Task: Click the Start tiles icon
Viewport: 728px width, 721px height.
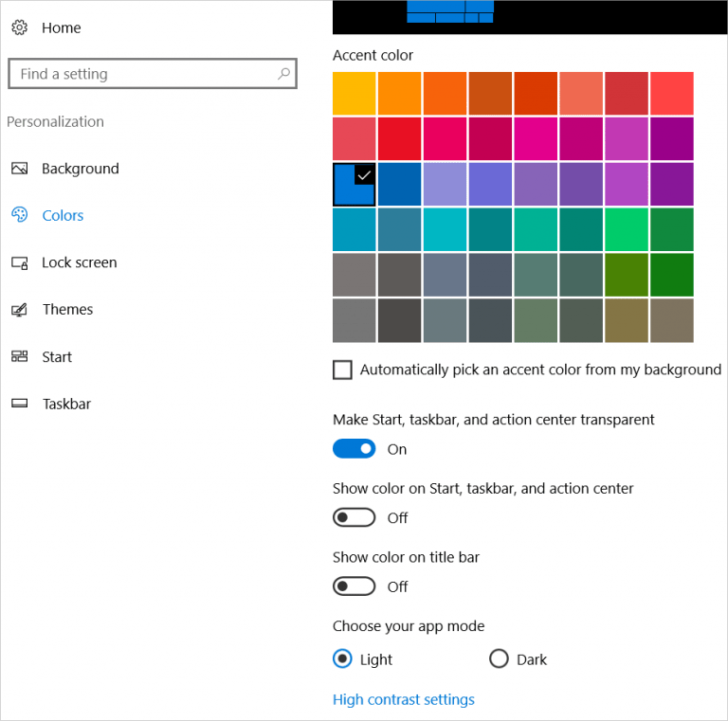Action: click(19, 356)
